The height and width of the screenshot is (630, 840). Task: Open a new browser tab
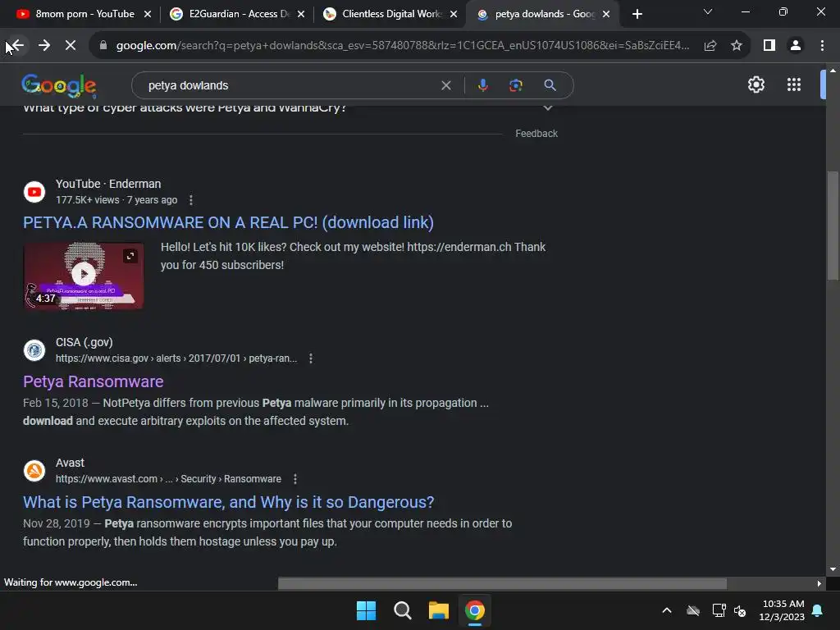(x=637, y=14)
